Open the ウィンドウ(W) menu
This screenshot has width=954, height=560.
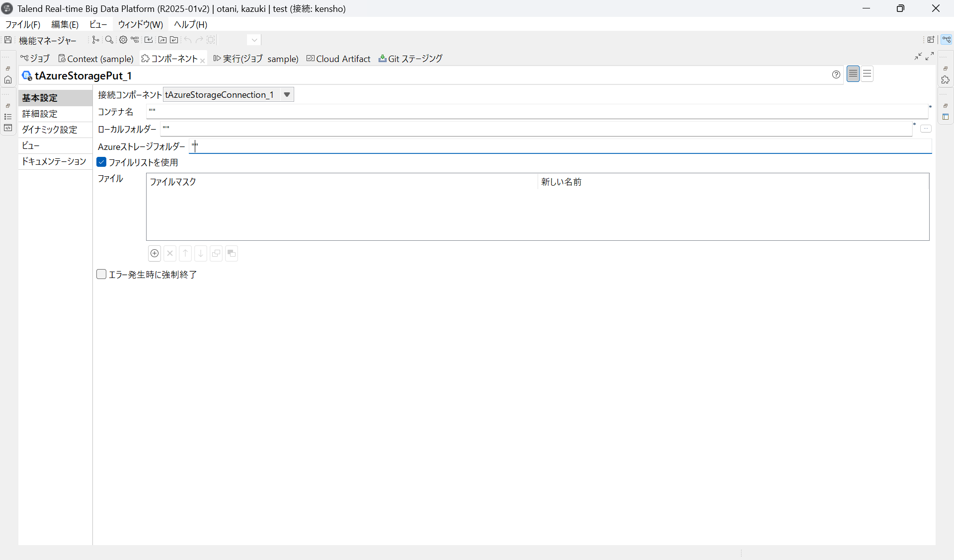coord(140,24)
